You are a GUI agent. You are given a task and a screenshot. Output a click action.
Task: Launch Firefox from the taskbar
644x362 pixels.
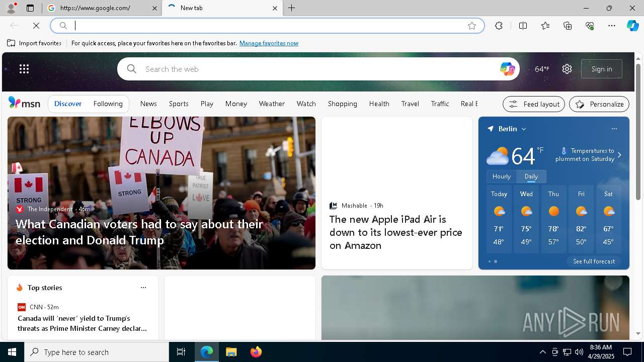[256, 352]
